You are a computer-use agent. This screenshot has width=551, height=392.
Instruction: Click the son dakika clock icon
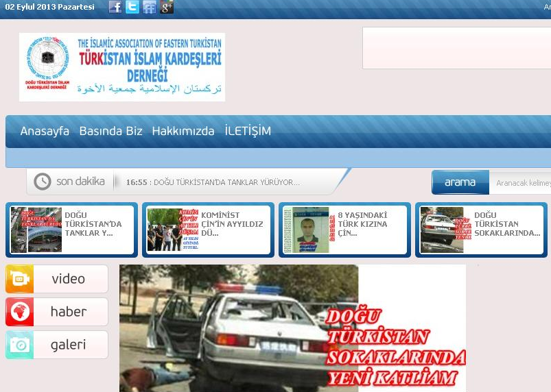[x=43, y=182]
